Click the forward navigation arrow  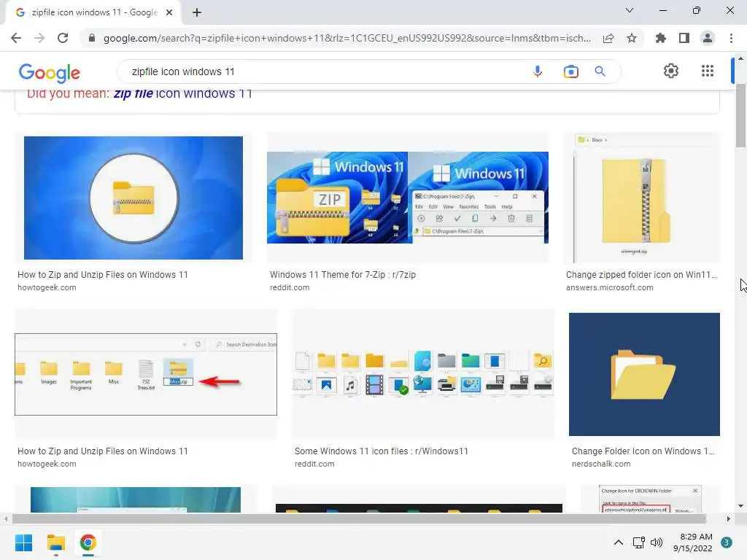[x=39, y=38]
